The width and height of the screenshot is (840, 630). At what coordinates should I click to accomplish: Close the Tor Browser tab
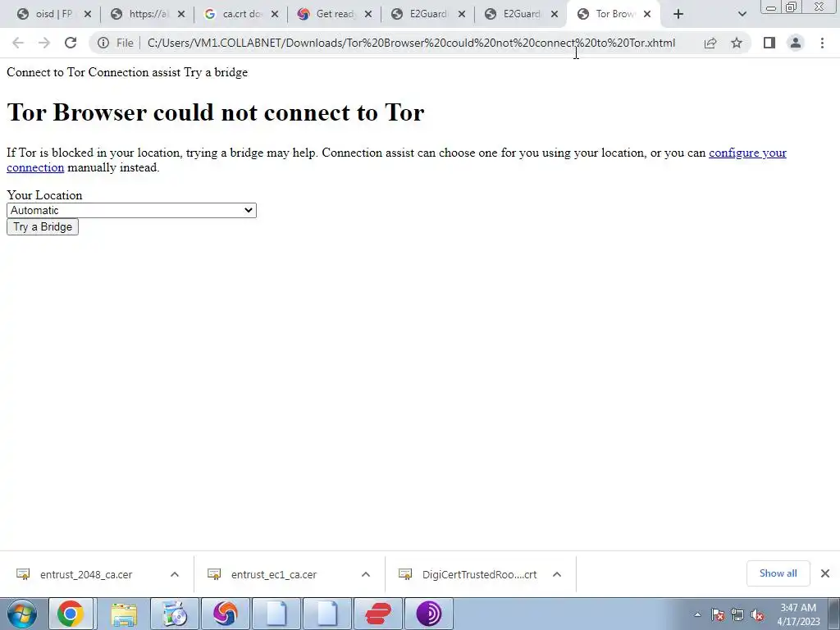(x=647, y=15)
